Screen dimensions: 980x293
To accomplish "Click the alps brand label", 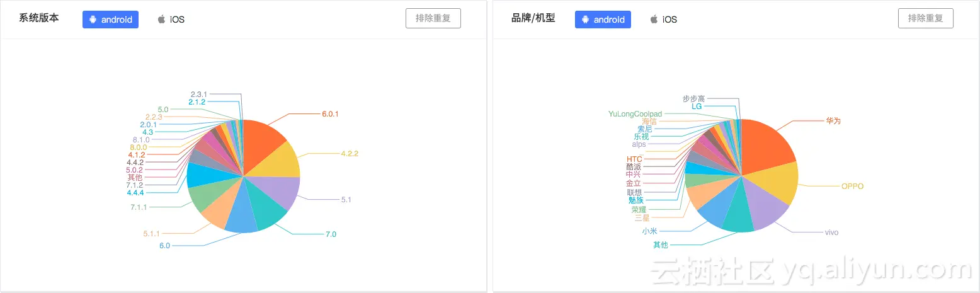I will pyautogui.click(x=639, y=144).
